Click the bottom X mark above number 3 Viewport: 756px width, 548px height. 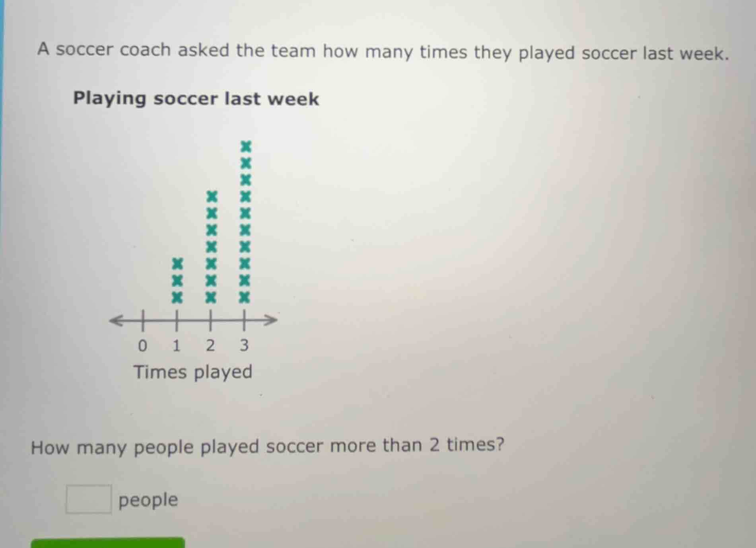click(x=246, y=296)
